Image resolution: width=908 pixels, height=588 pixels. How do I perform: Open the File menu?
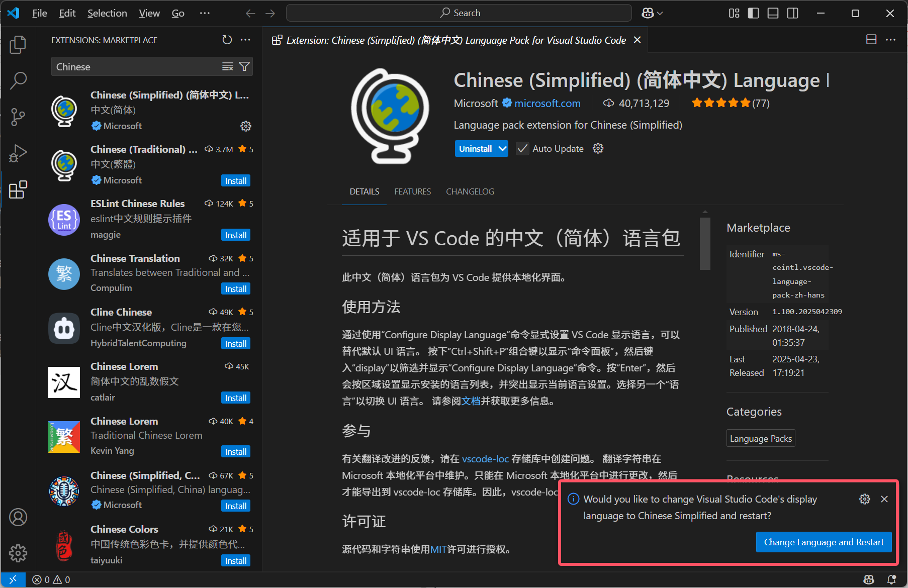pos(40,13)
